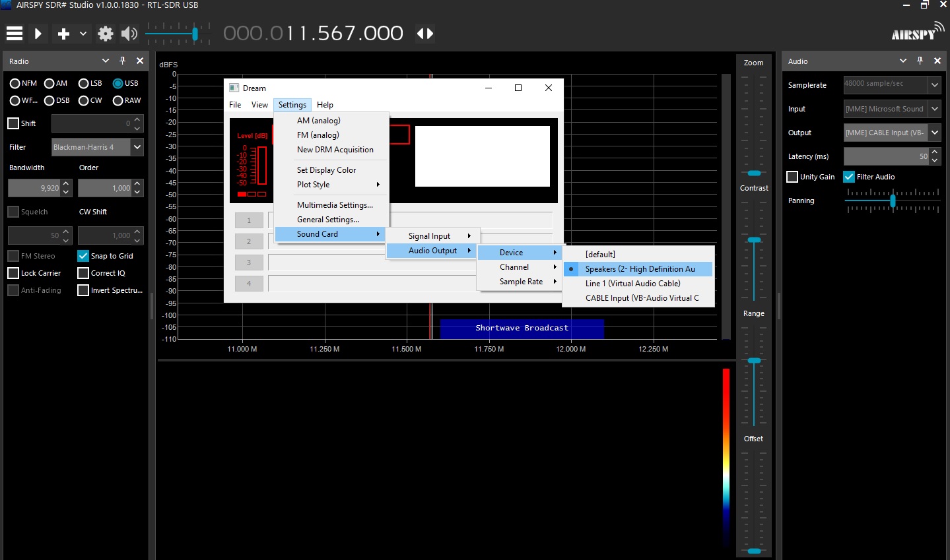
Task: Select USB demodulation mode
Action: (x=125, y=83)
